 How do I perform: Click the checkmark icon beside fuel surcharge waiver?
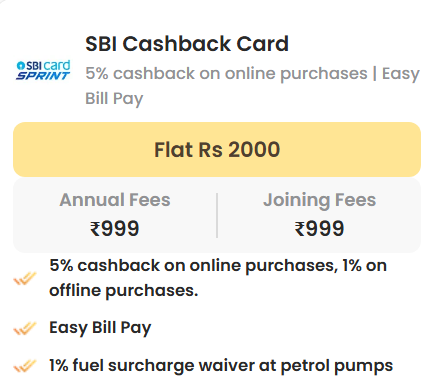tap(25, 366)
